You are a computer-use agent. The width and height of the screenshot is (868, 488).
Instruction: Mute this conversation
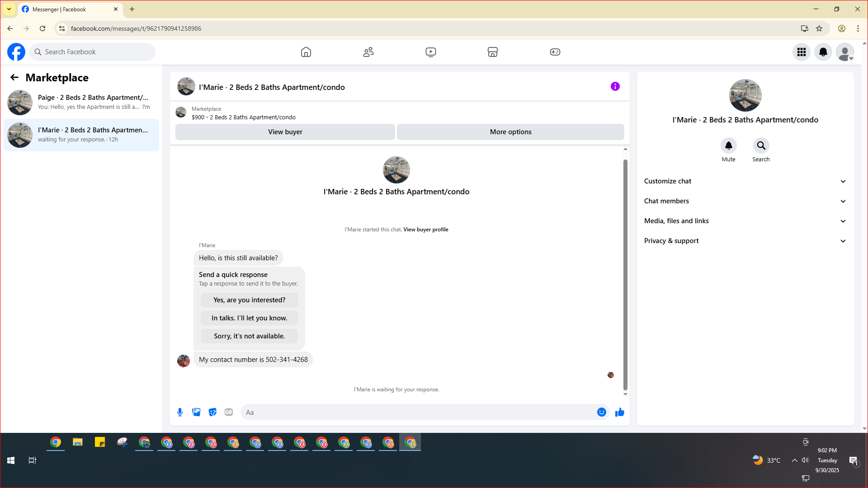coord(728,145)
